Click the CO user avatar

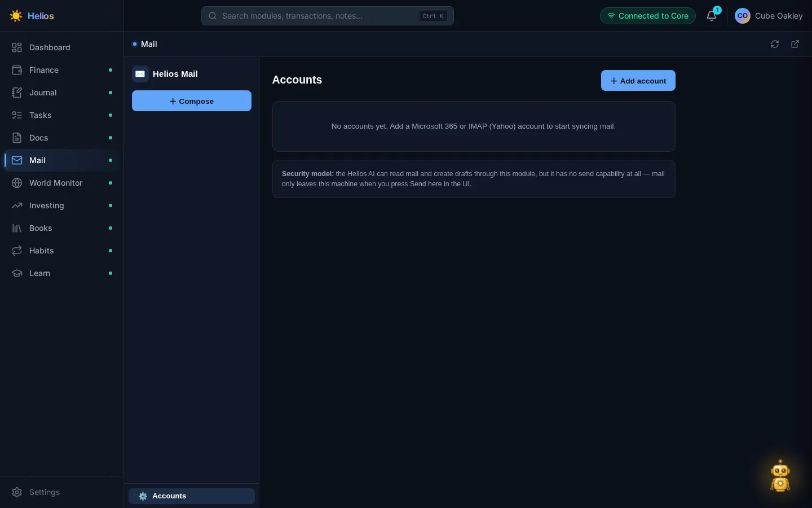click(x=743, y=16)
